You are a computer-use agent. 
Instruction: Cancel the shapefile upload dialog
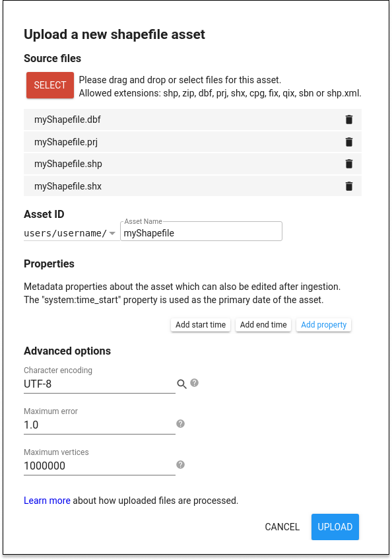pos(282,527)
